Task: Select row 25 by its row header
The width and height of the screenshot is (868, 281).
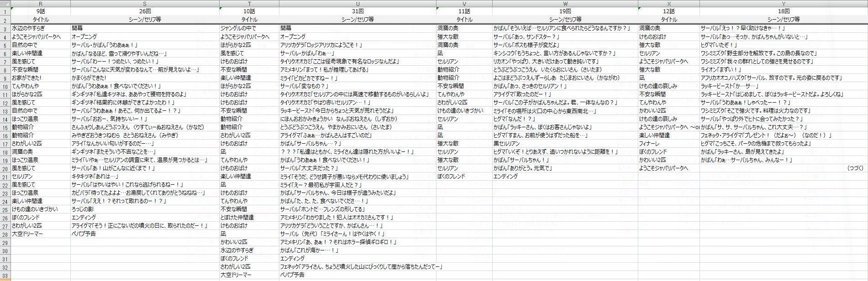Action: click(5, 209)
